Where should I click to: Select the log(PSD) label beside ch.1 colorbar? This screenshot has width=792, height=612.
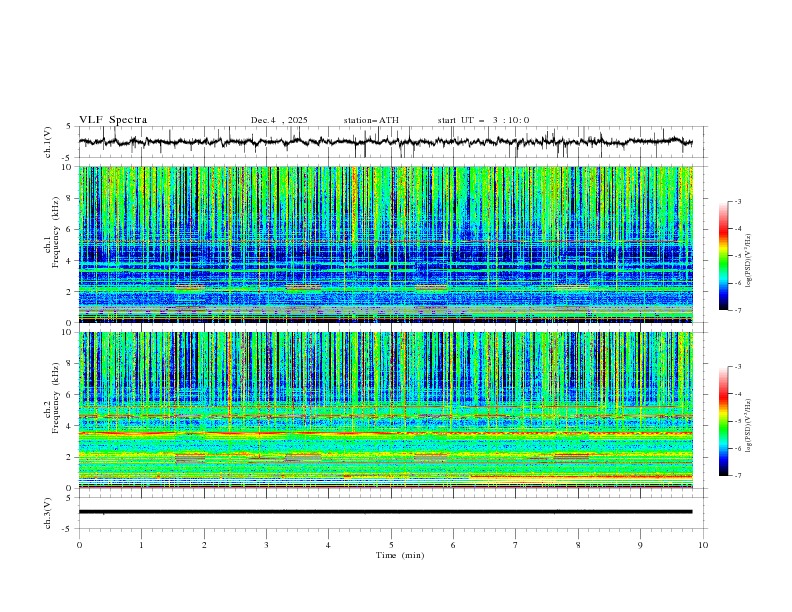tap(749, 261)
